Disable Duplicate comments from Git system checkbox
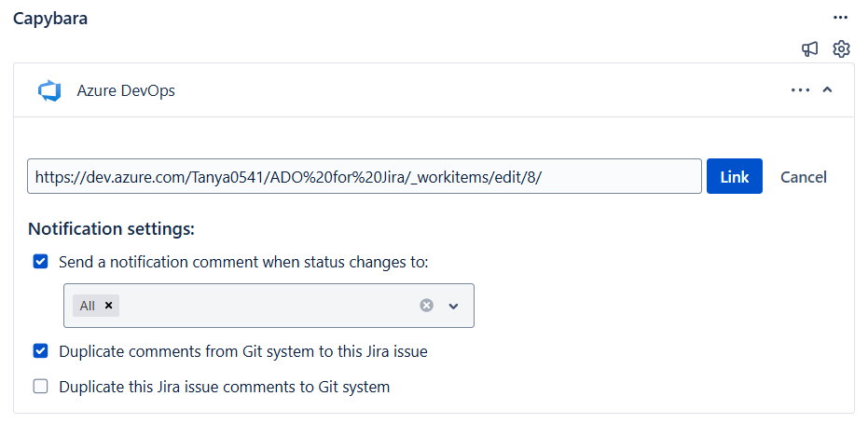This screenshot has height=437, width=868. click(x=41, y=351)
